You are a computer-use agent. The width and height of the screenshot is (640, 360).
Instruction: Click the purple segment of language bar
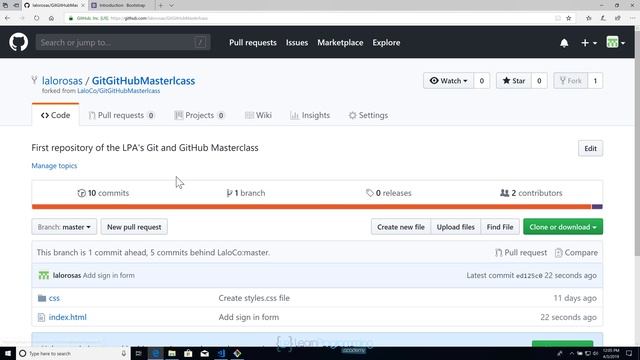[x=597, y=207]
